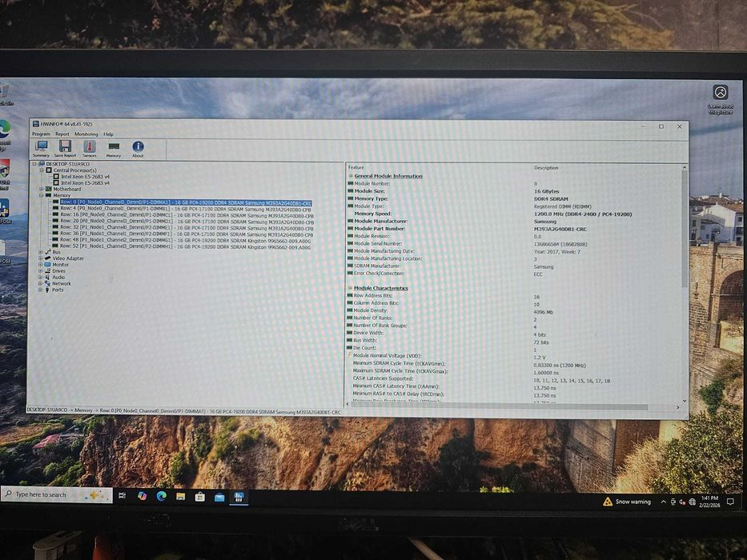The image size is (747, 560).
Task: Click the General Module Information heading
Action: [388, 176]
